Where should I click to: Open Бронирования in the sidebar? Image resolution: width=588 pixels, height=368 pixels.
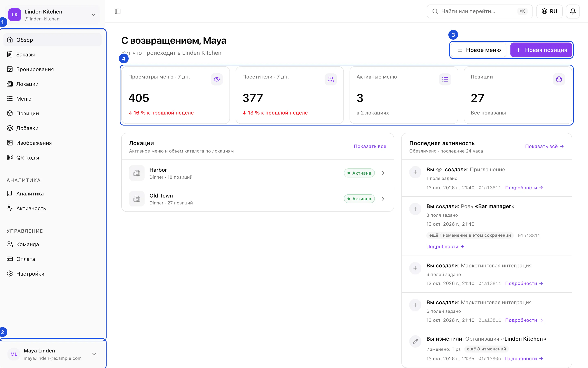point(52,69)
